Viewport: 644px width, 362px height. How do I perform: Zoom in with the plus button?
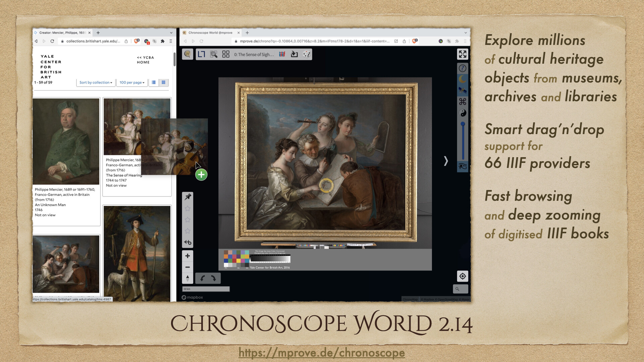coord(187,256)
